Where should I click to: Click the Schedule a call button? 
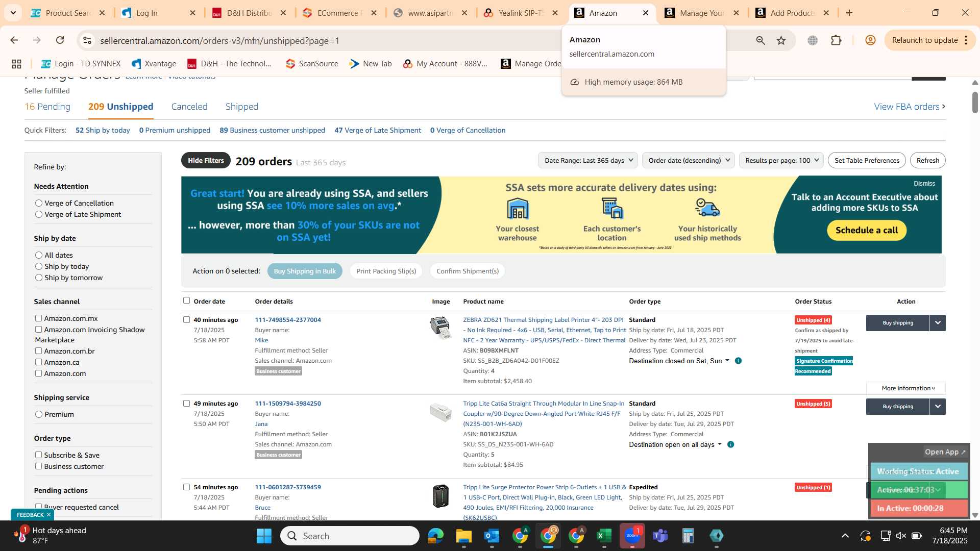(x=866, y=230)
